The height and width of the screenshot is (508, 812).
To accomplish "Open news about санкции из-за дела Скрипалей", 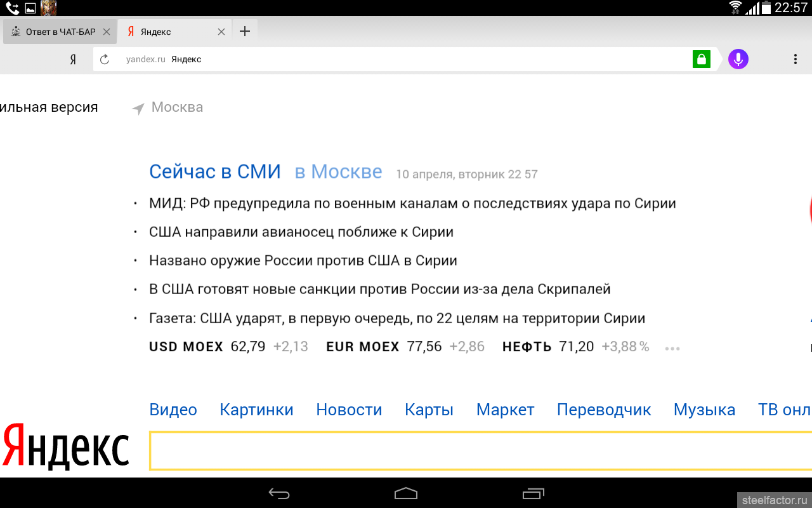I will [379, 289].
